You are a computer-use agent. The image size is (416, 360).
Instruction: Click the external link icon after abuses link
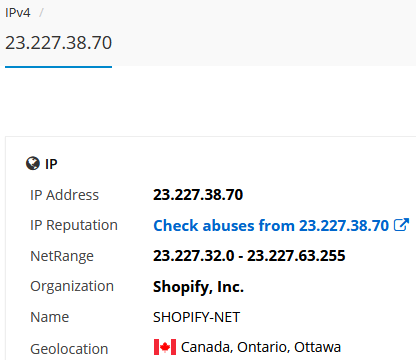401,225
